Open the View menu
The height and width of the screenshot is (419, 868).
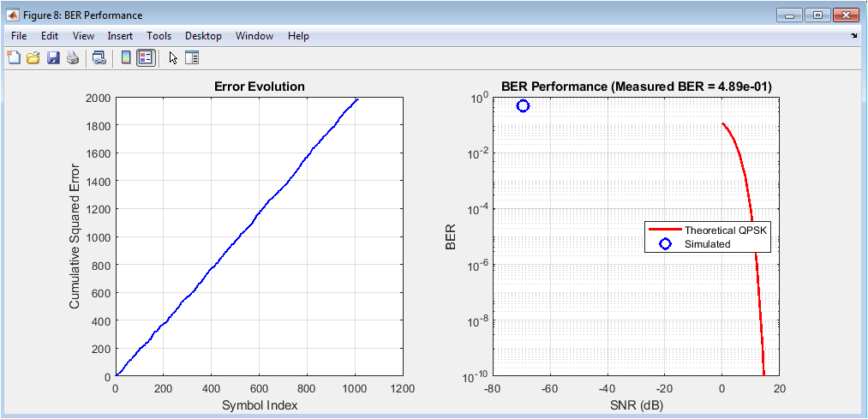click(83, 36)
